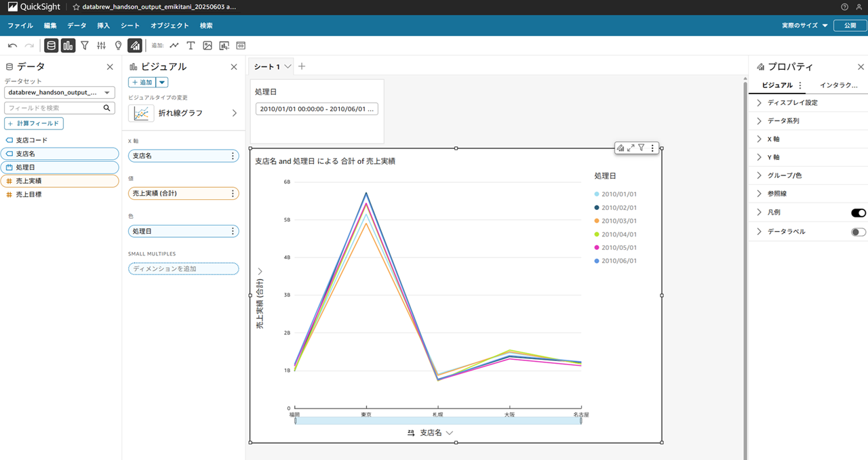Add a text box with the T icon

(x=191, y=45)
